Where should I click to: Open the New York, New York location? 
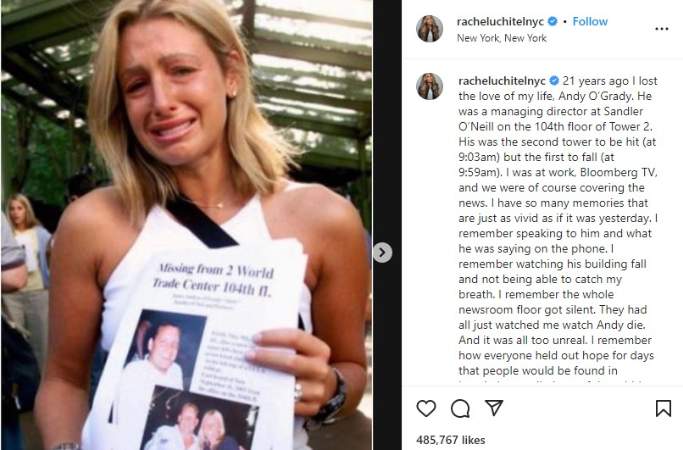[x=501, y=38]
